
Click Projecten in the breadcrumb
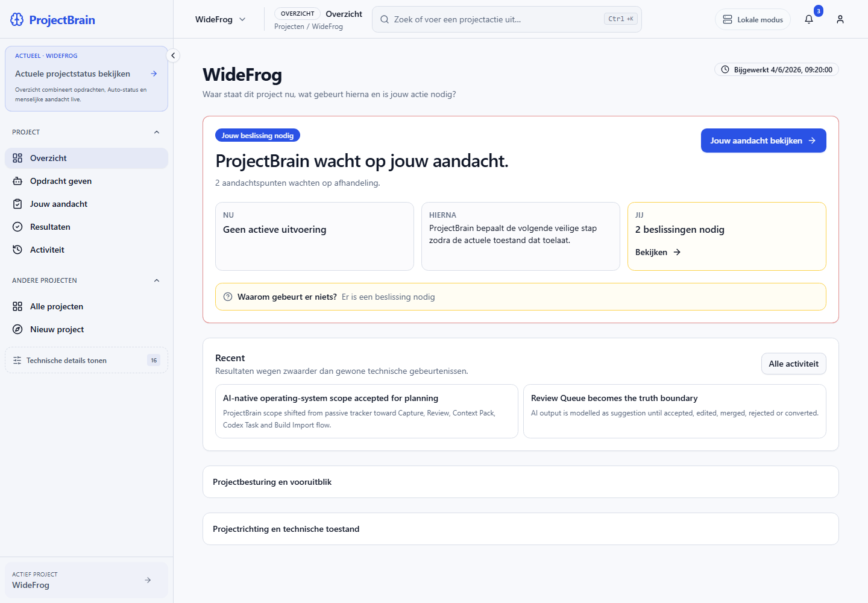point(289,27)
